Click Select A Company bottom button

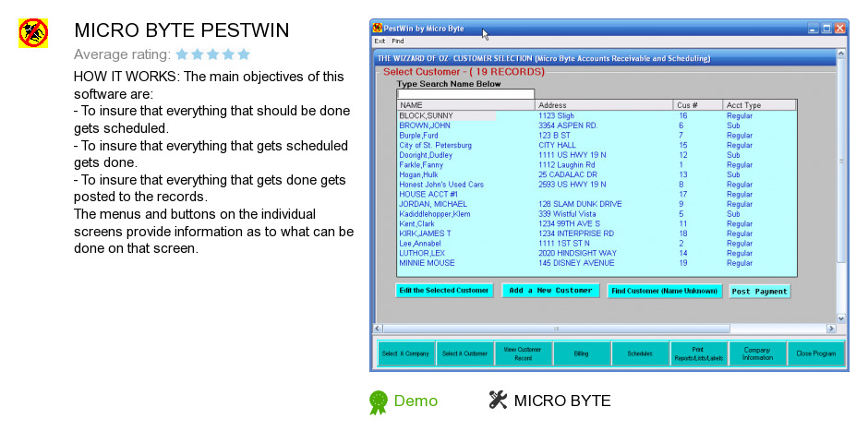(405, 353)
